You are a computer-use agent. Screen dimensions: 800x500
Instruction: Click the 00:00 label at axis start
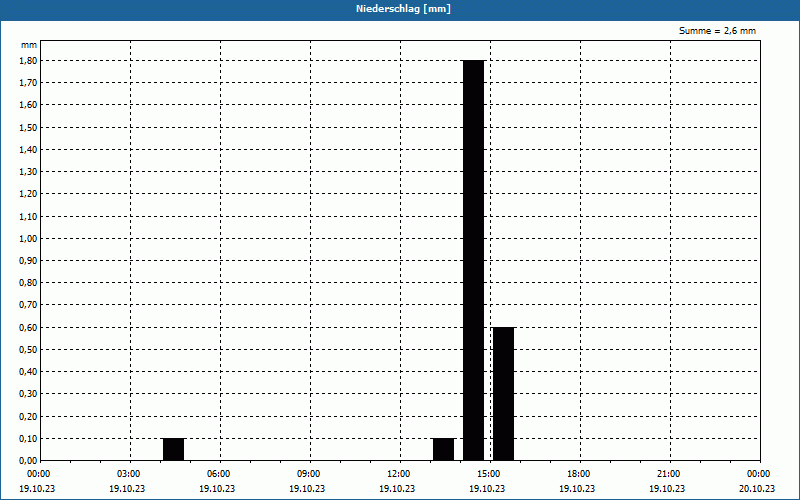point(39,474)
